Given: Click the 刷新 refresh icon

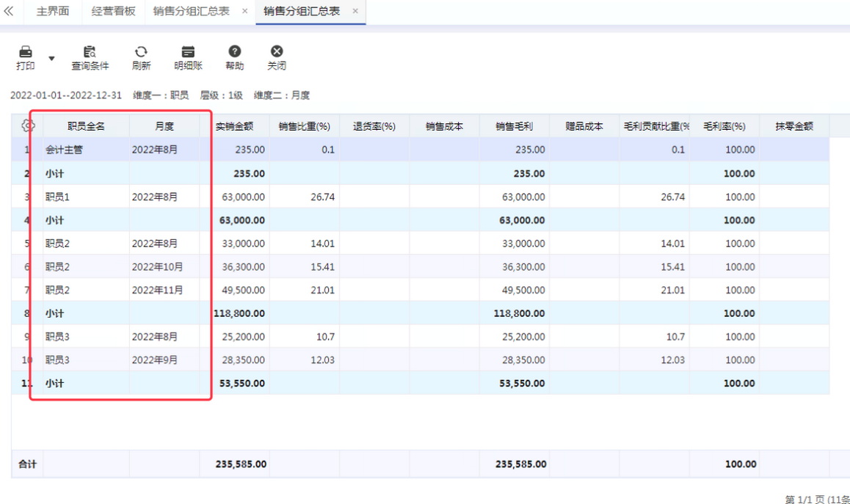Looking at the screenshot, I should tap(141, 52).
